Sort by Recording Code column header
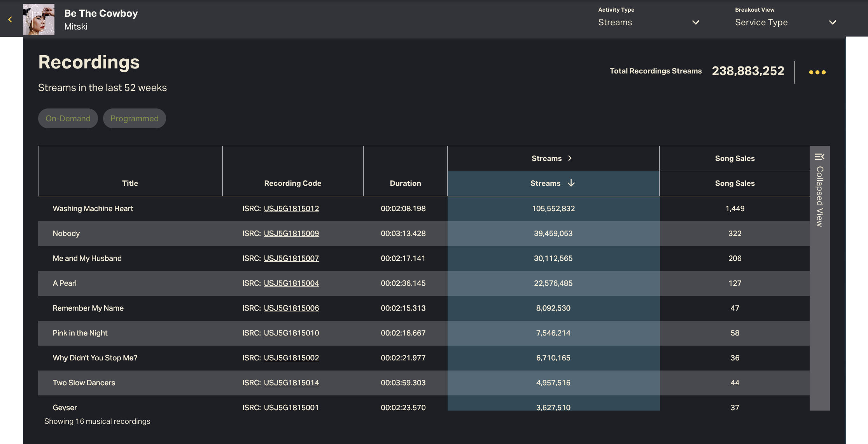868x444 pixels. [292, 183]
